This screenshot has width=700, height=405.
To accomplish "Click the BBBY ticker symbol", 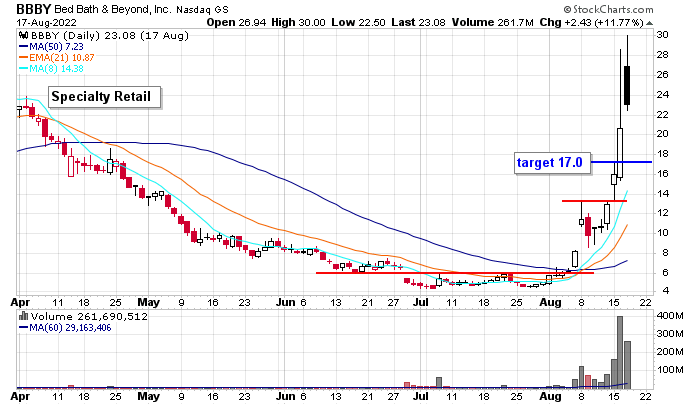I will (x=33, y=9).
